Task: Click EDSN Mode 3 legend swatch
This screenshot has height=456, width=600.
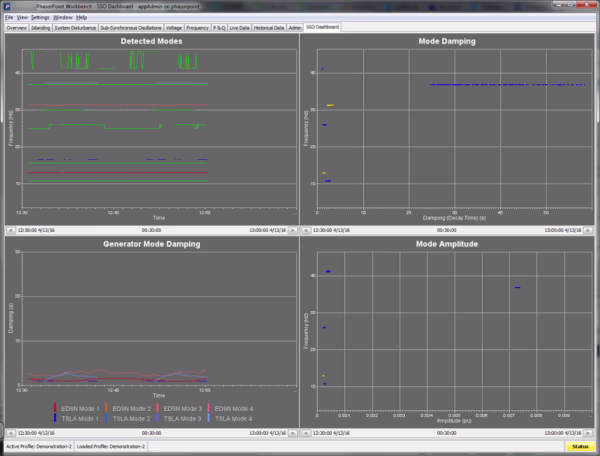Action: coord(158,408)
